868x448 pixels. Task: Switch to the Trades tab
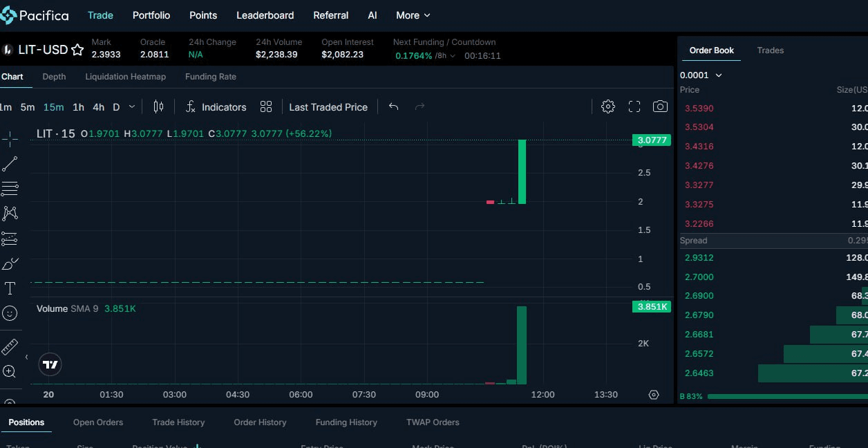coord(770,50)
